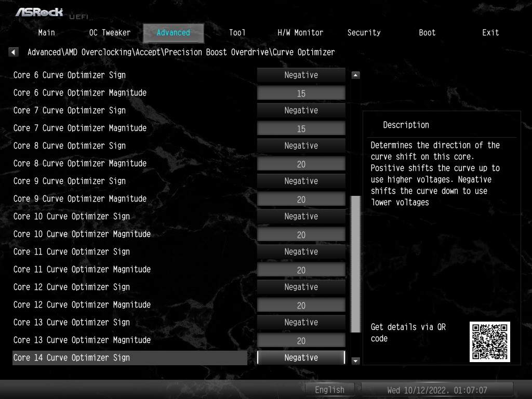The width and height of the screenshot is (532, 399).
Task: Select the highlighted Core 14 Curve Optimizer Sign row
Action: point(129,357)
